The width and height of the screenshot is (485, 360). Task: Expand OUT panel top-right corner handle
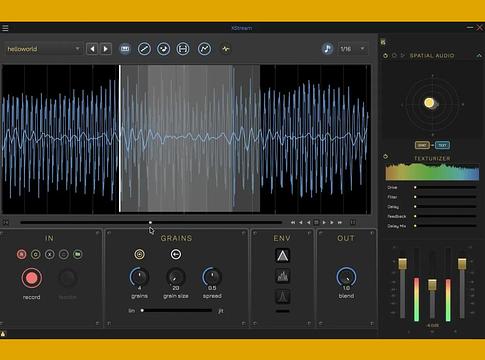click(372, 233)
